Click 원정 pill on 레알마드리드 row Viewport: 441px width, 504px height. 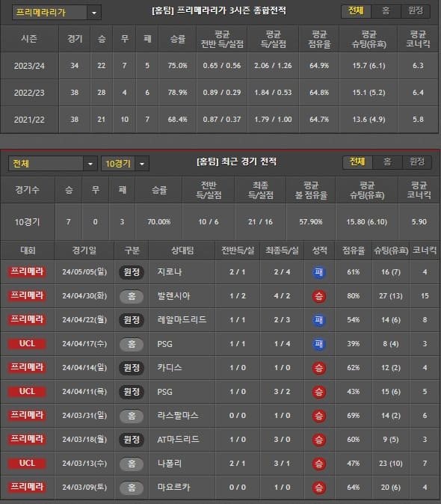[132, 320]
